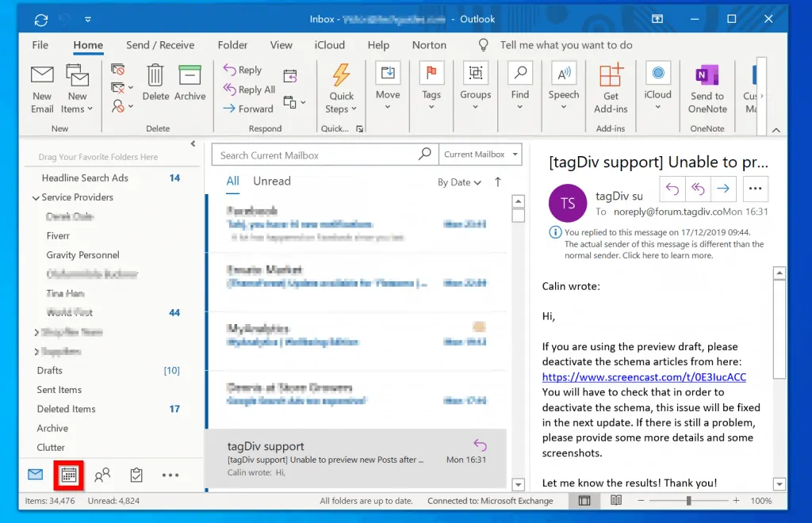Select the Send to OneNote icon
This screenshot has height=523, width=812.
click(706, 87)
